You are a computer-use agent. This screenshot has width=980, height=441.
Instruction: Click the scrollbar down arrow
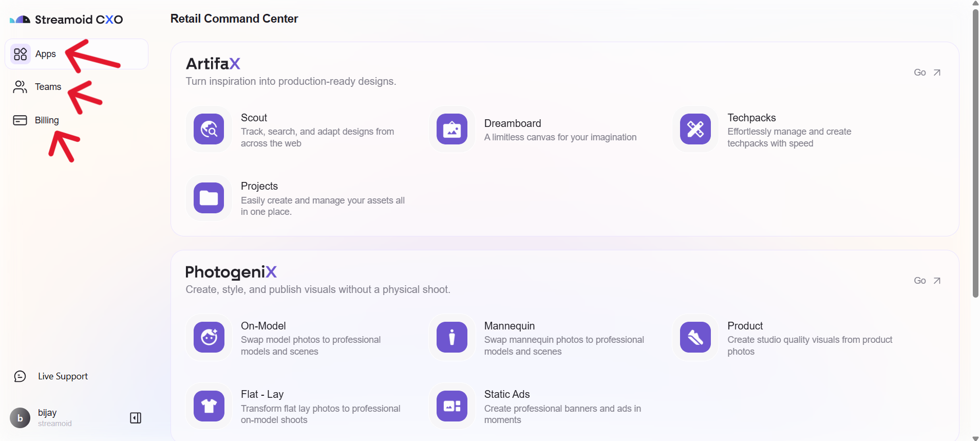(x=975, y=437)
